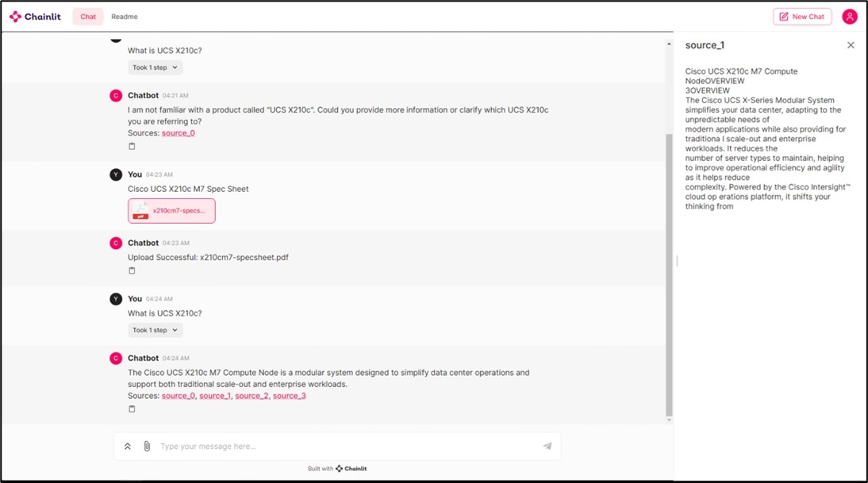Image resolution: width=868 pixels, height=483 pixels.
Task: Click the attach file paperclip icon
Action: tap(147, 447)
